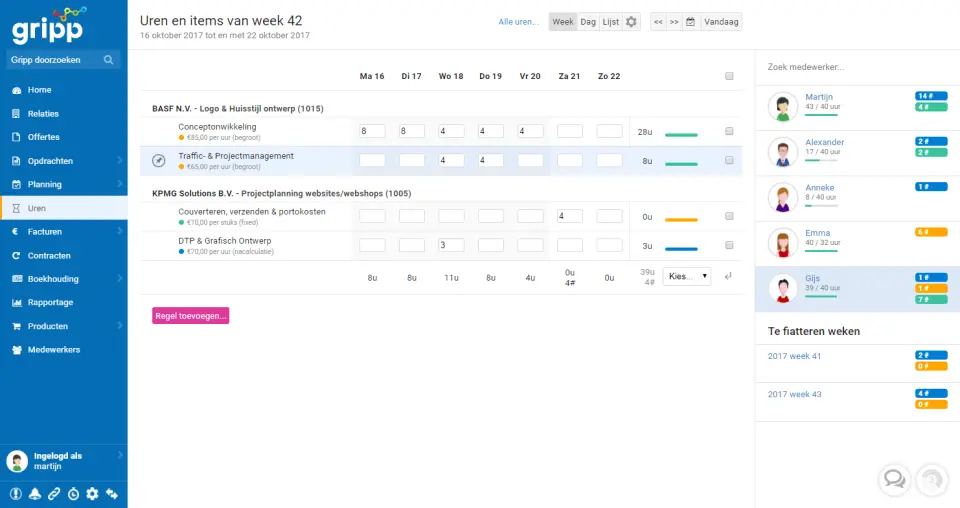Click the Regel toevoegen... button
The width and height of the screenshot is (960, 508).
[x=190, y=315]
